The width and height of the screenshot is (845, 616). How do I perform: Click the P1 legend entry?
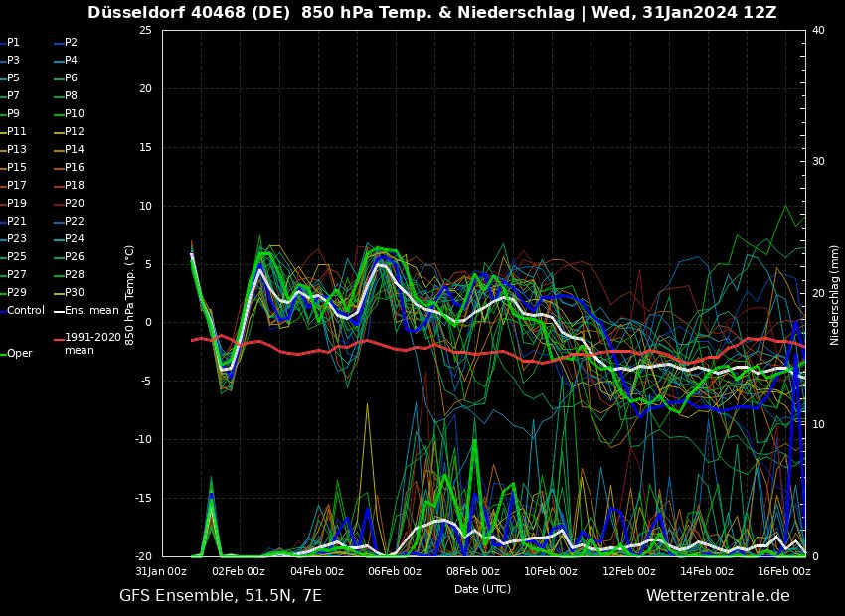13,43
